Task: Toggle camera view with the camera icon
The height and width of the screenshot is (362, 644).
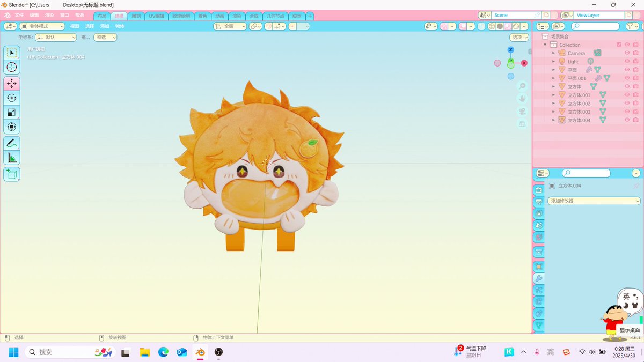Action: 522,112
